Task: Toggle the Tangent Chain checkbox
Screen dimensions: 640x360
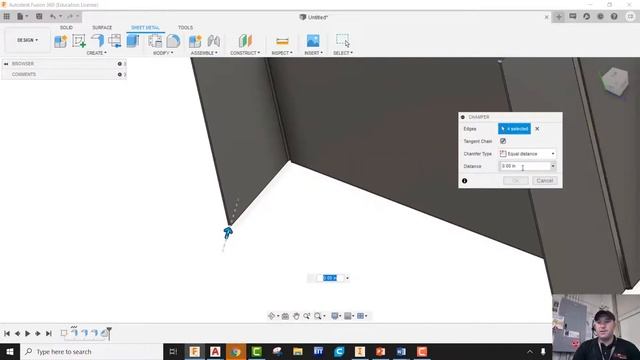Action: coord(503,141)
